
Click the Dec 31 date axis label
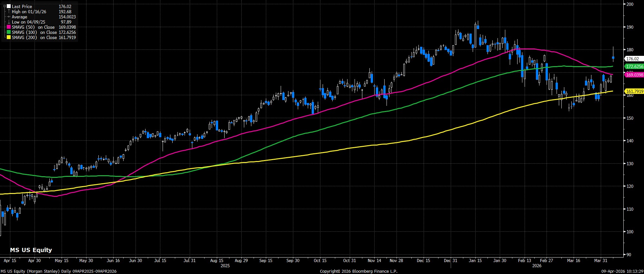450,260
